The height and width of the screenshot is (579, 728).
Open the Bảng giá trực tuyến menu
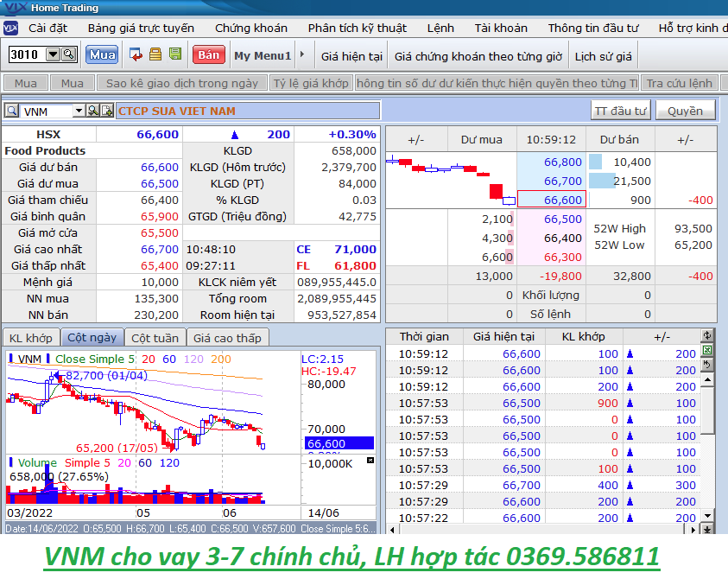click(141, 29)
